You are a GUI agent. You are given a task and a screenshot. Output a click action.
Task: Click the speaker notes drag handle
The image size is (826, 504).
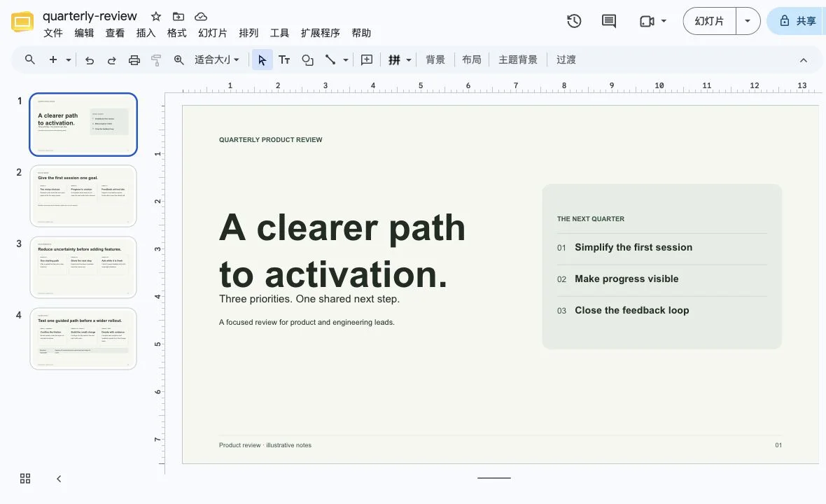(494, 478)
